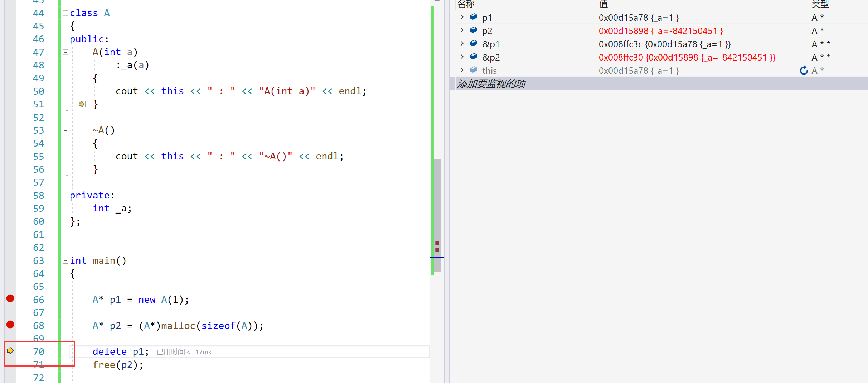The width and height of the screenshot is (868, 383).
Task: Click the 类型 column header
Action: [x=820, y=4]
